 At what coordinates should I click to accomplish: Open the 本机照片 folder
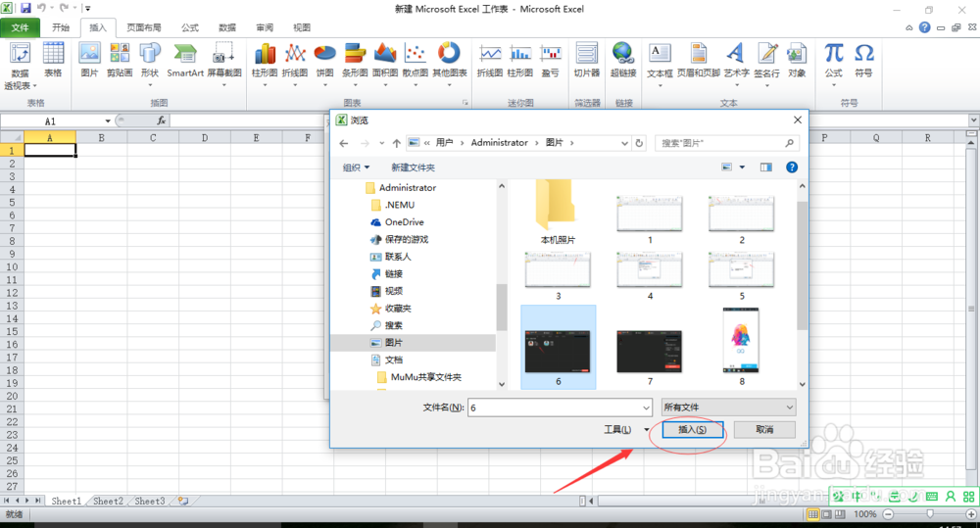tap(558, 212)
